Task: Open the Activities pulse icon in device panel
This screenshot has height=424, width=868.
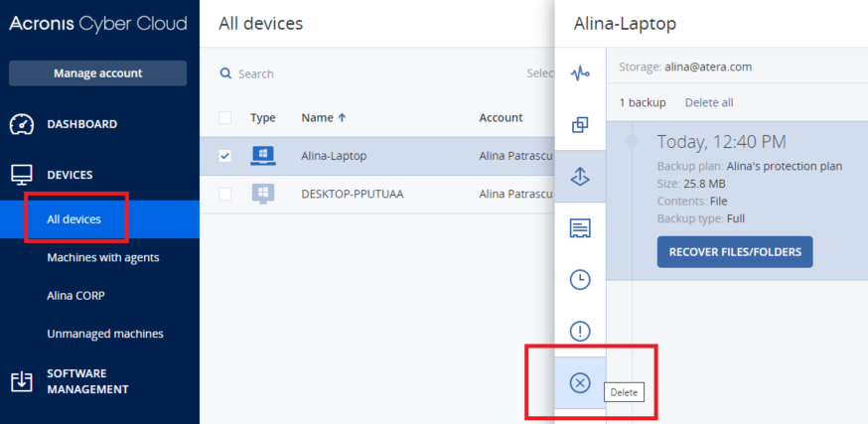Action: 580,73
